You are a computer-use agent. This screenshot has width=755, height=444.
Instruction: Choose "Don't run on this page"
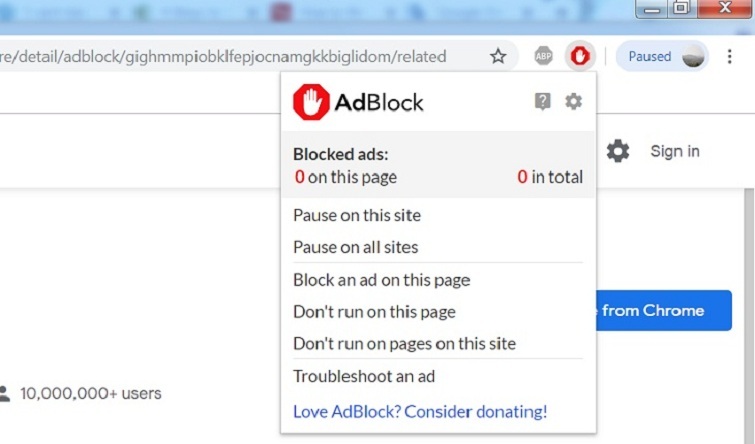point(374,312)
